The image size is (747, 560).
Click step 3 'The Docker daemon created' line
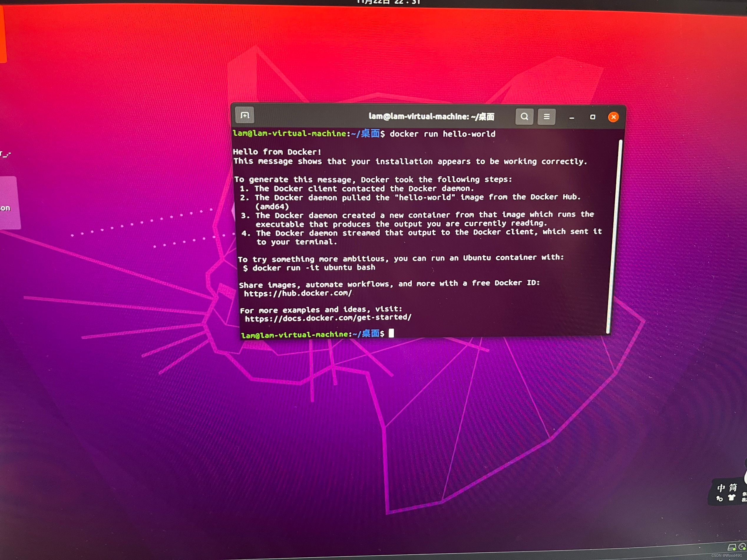(x=417, y=215)
